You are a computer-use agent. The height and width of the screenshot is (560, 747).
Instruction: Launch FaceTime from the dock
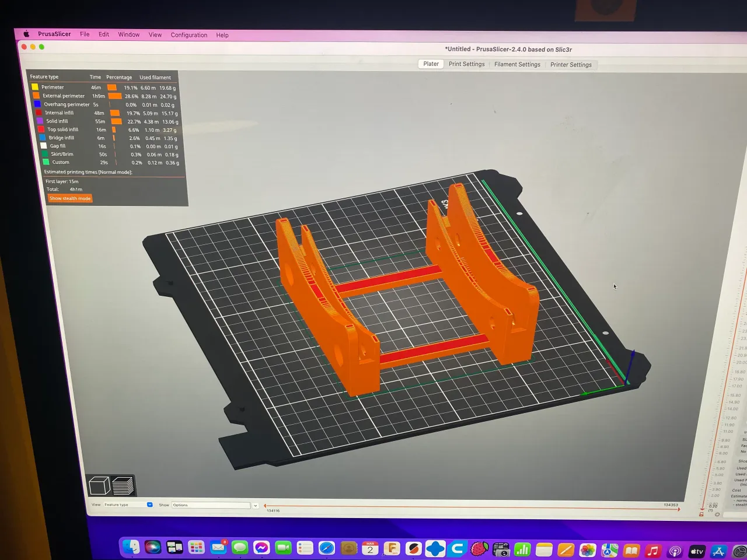pyautogui.click(x=283, y=547)
